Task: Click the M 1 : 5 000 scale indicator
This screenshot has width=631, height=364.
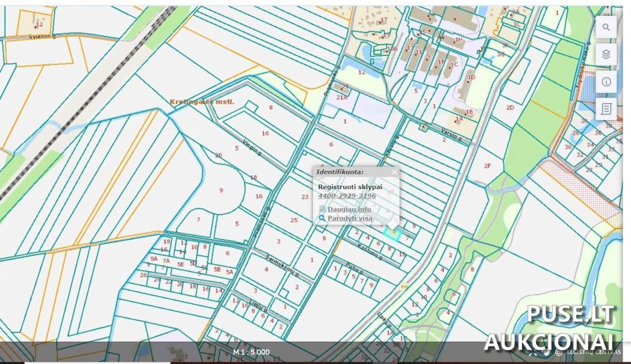Action: click(251, 352)
